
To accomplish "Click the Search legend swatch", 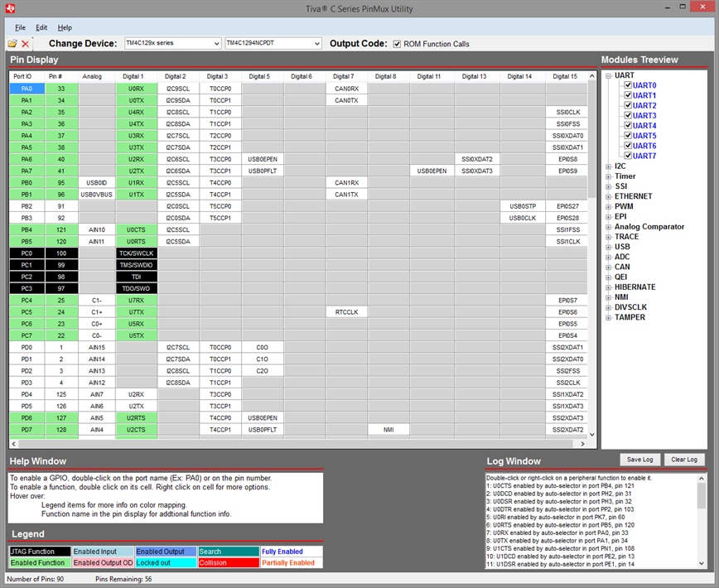I will [229, 552].
